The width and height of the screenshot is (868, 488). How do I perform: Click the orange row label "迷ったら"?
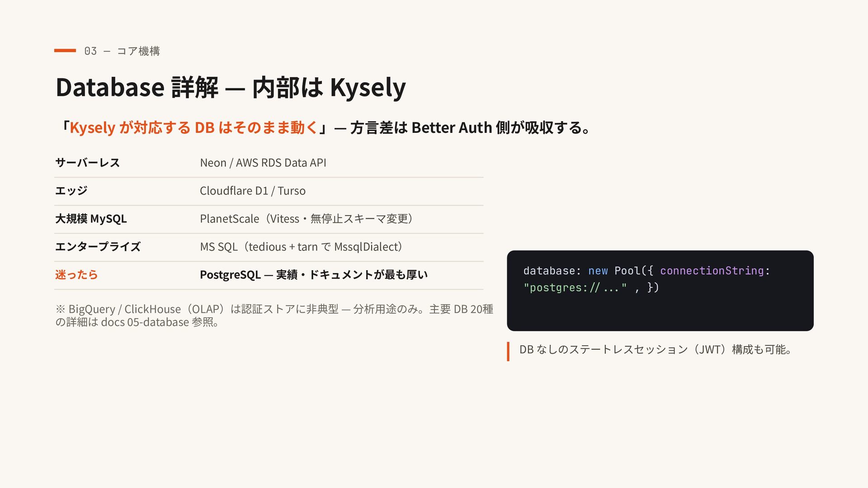coord(76,275)
